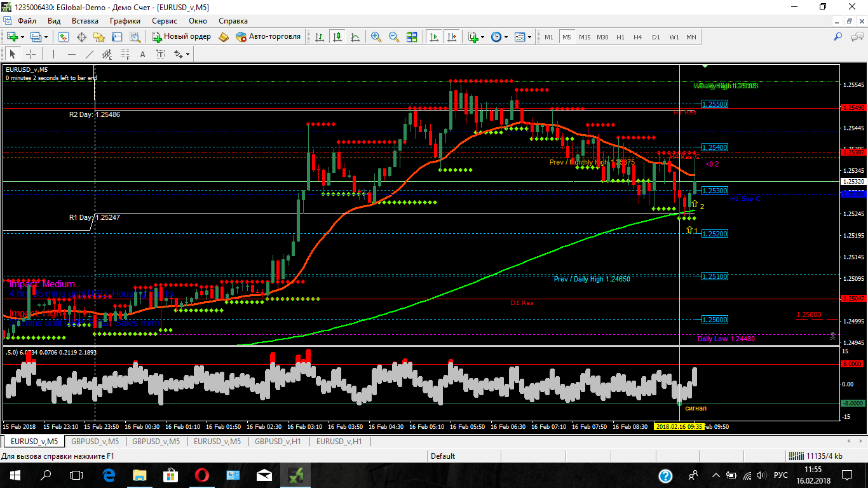Select the equidistant channel tool
The image size is (868, 488).
(107, 54)
